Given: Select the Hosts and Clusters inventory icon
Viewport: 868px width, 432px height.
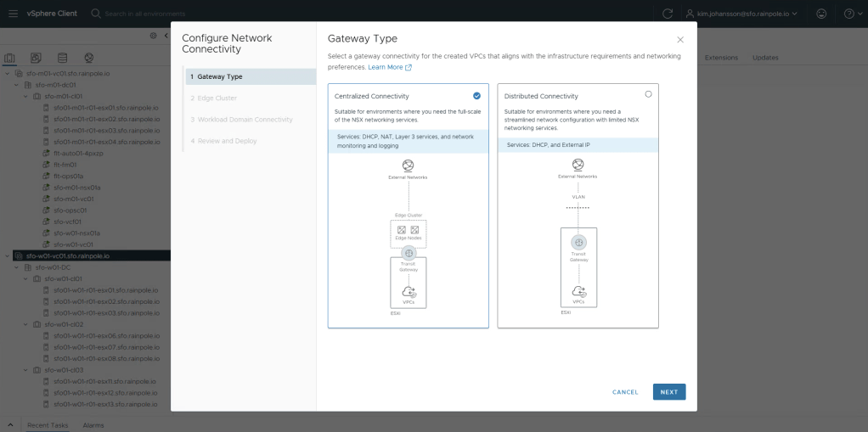Looking at the screenshot, I should click(10, 58).
